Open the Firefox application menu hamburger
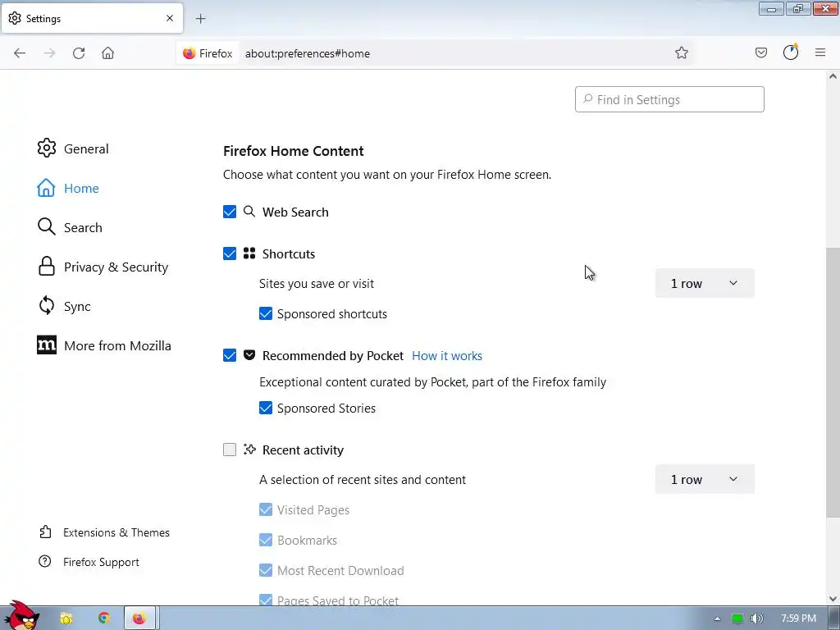 tap(820, 52)
